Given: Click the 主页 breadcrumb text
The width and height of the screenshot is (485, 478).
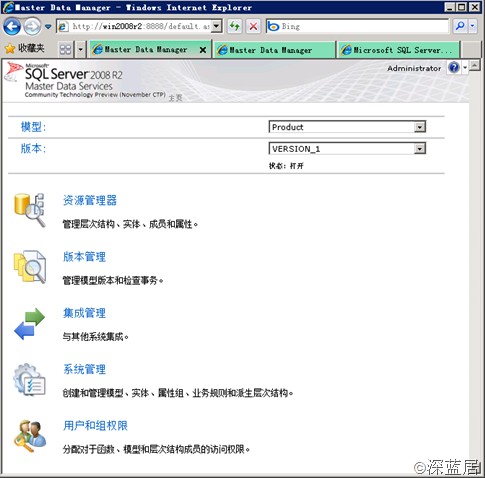Looking at the screenshot, I should 175,98.
